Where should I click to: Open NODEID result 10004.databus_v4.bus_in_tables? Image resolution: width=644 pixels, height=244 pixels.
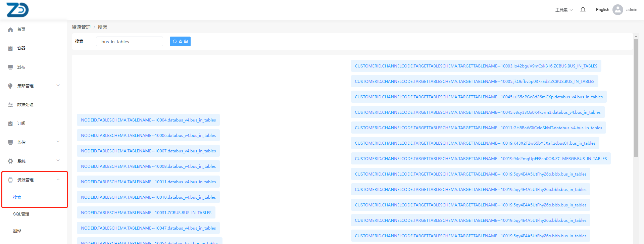click(148, 120)
